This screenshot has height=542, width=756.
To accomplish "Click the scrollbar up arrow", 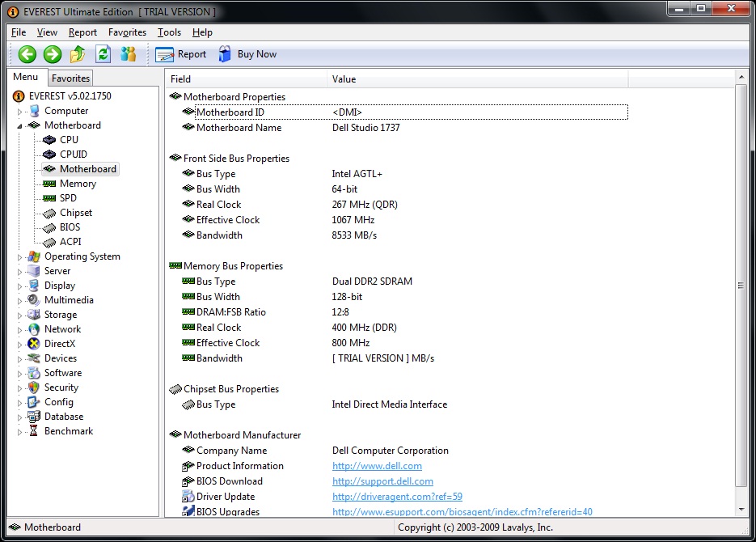I will [x=741, y=77].
